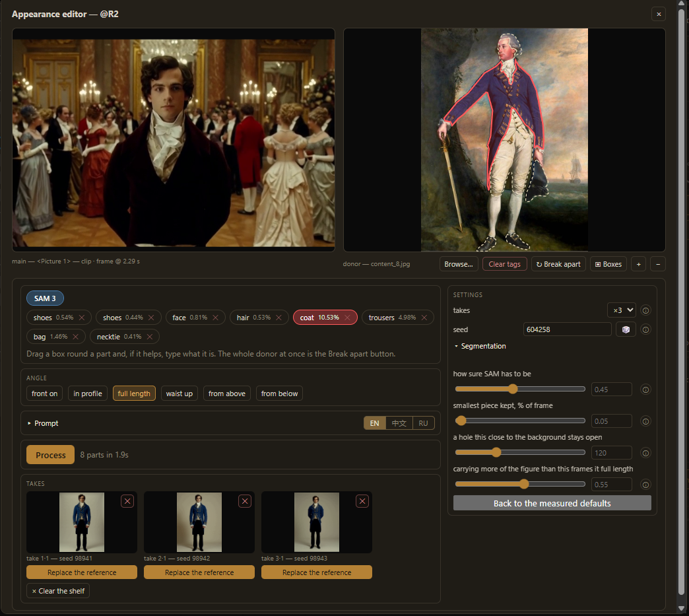
Task: Remove the face tag
Action: coord(215,318)
